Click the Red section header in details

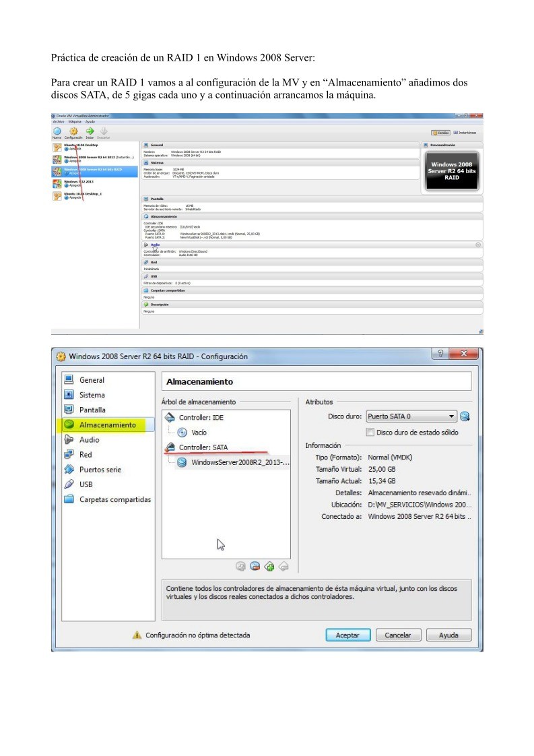coord(312,262)
